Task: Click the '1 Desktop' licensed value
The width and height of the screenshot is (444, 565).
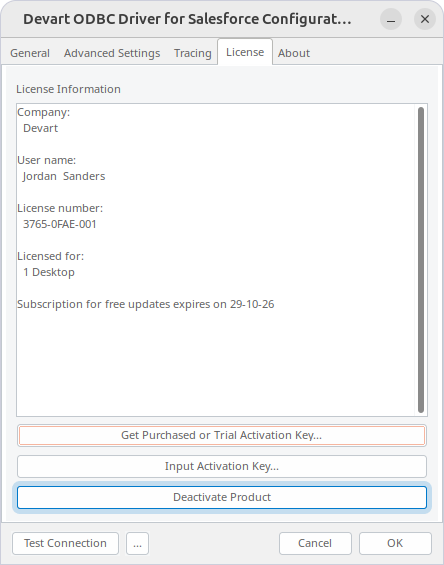Action: point(49,272)
